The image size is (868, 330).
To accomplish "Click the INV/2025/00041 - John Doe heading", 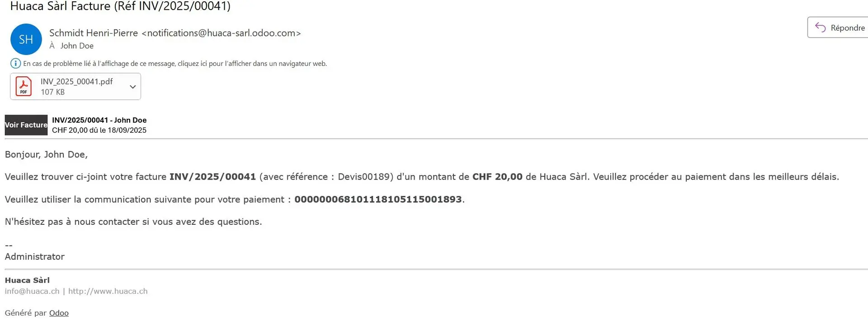I will click(x=99, y=120).
